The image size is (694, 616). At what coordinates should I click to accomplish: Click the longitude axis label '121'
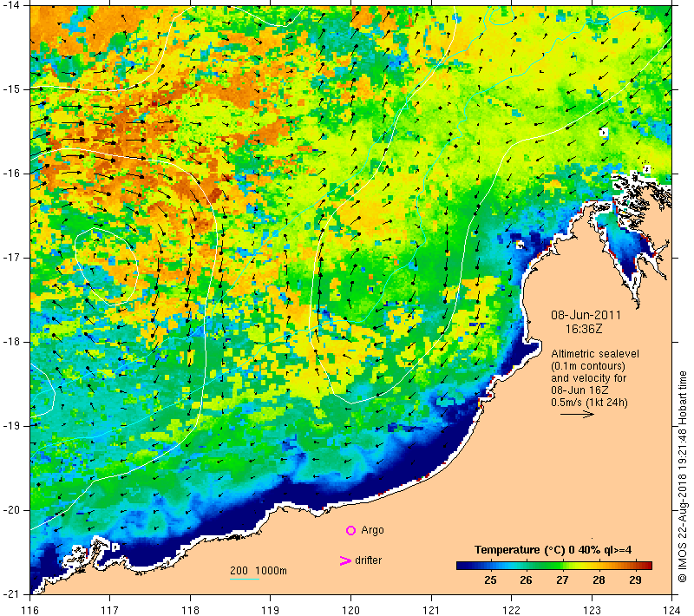point(431,610)
